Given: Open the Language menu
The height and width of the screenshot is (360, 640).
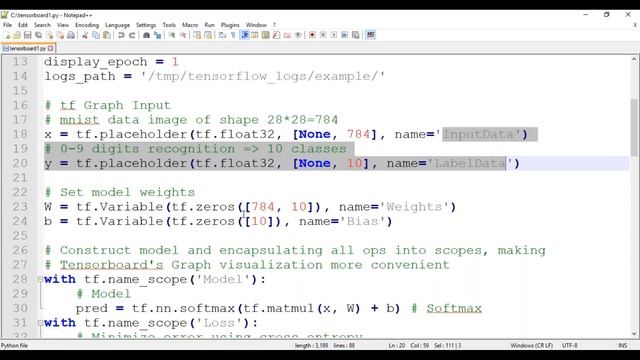Looking at the screenshot, I should tap(117, 25).
